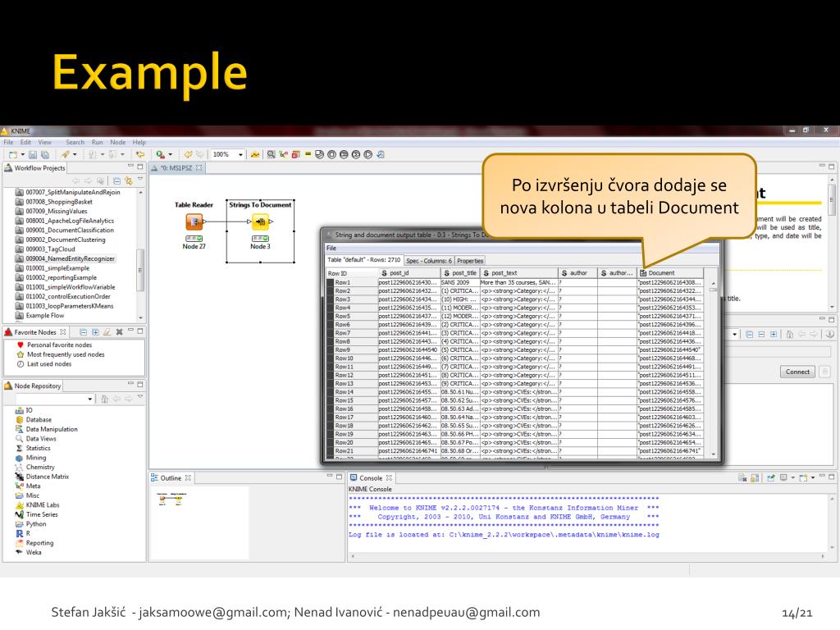The image size is (840, 630).
Task: Click the Auto Layout toolbar icon
Action: (x=255, y=155)
